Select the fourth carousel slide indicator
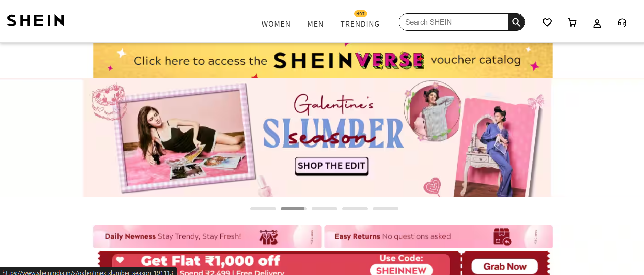Screen dimensions: 644x275 point(355,209)
